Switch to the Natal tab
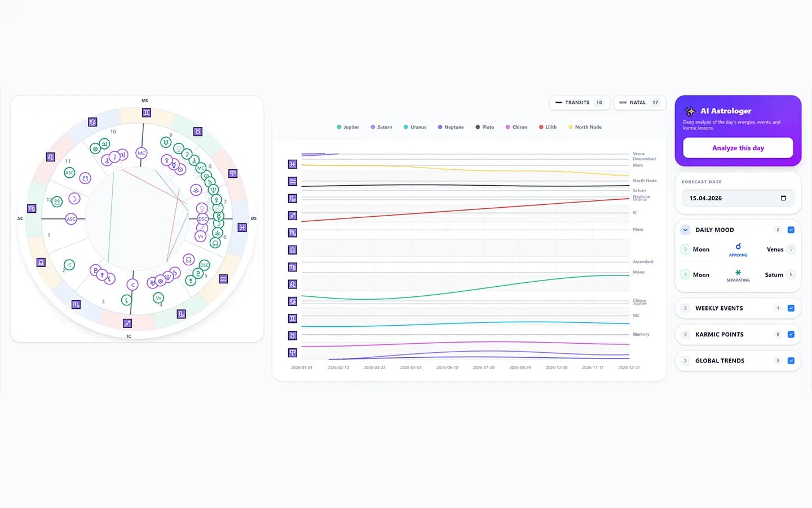The width and height of the screenshot is (812, 508). tap(639, 103)
